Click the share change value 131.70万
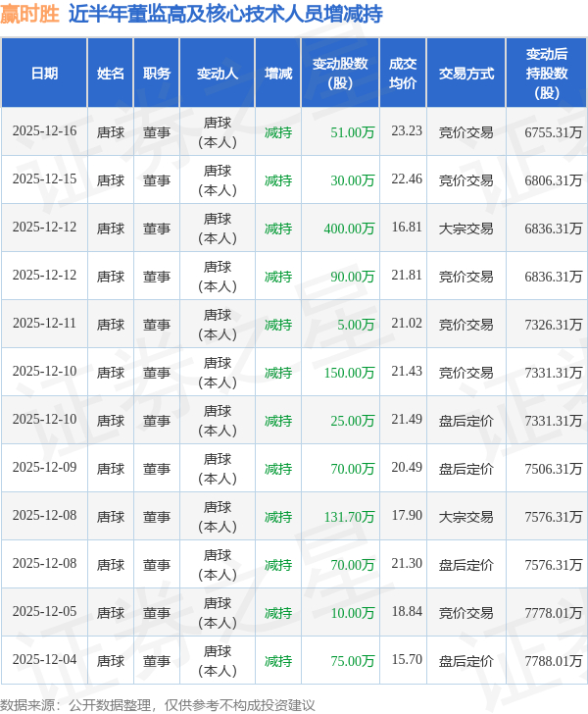This screenshot has width=588, height=714. (x=349, y=517)
